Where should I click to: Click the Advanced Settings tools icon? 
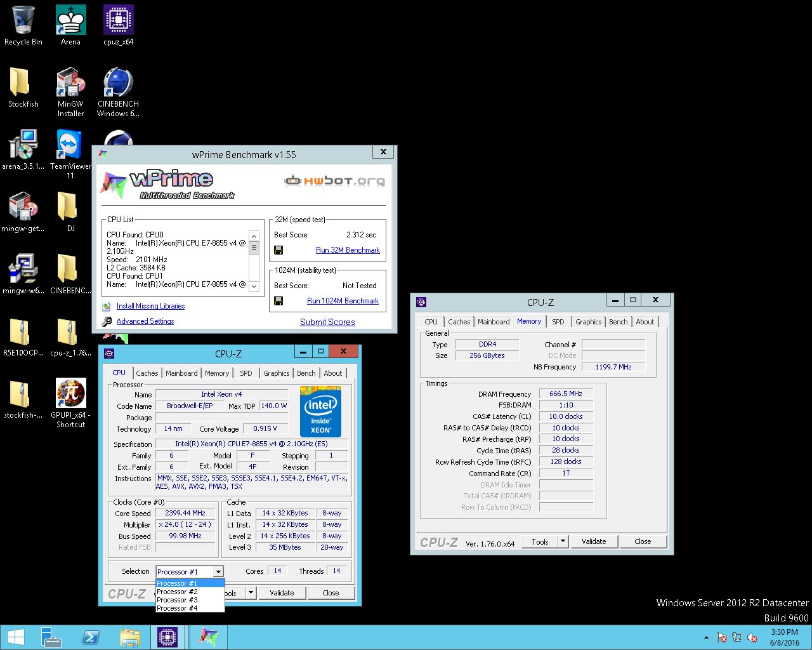(x=107, y=321)
